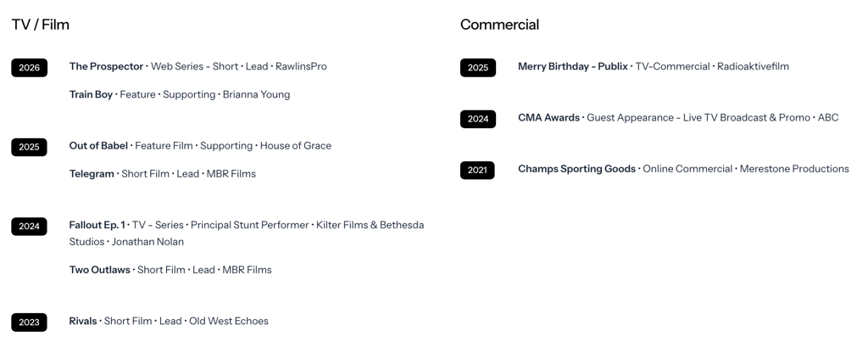
Task: Open The Prospector credit title
Action: click(x=106, y=66)
